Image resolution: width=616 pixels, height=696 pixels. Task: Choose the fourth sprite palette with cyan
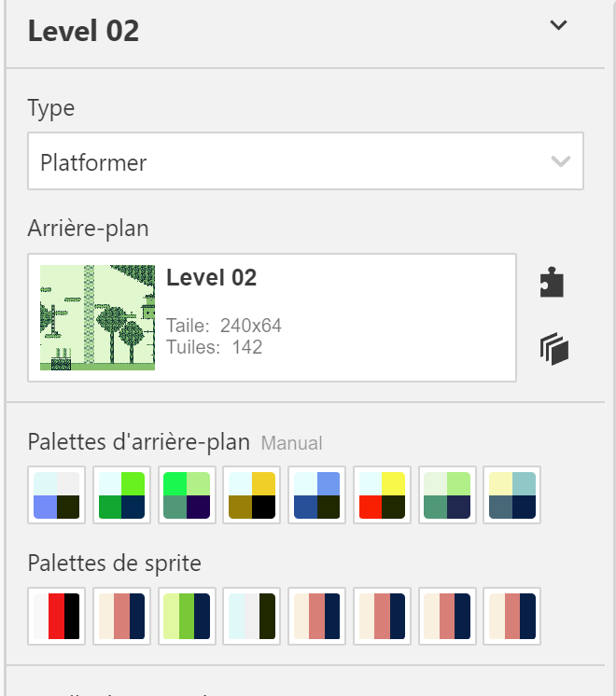point(252,616)
